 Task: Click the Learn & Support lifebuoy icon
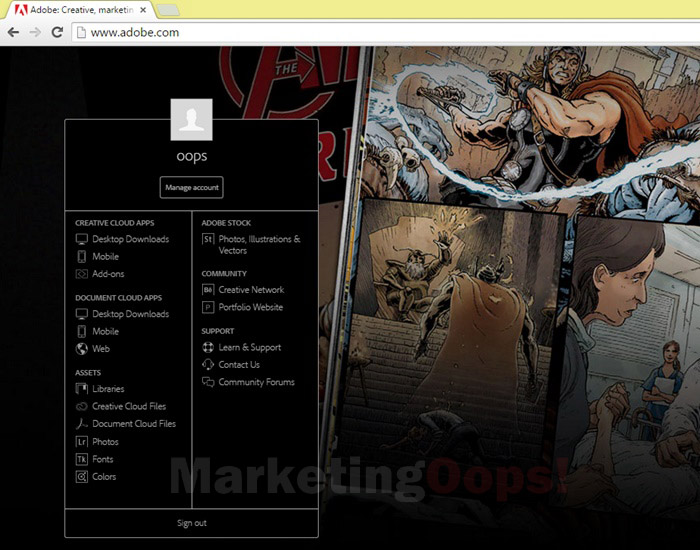point(208,347)
